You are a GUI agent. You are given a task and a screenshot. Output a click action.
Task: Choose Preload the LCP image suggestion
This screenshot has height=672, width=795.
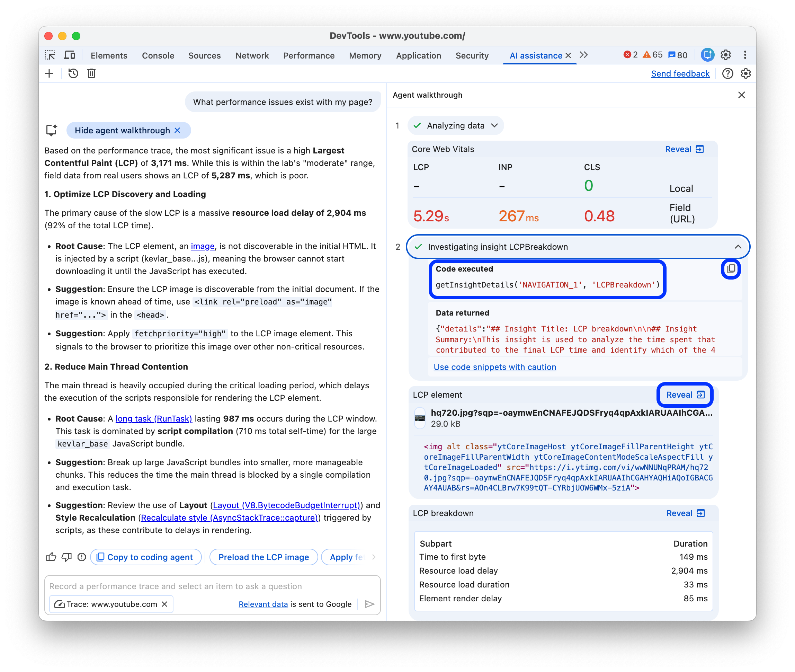263,557
